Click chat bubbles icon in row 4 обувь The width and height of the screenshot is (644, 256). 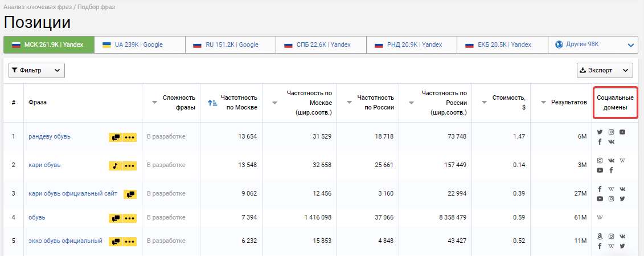116,218
